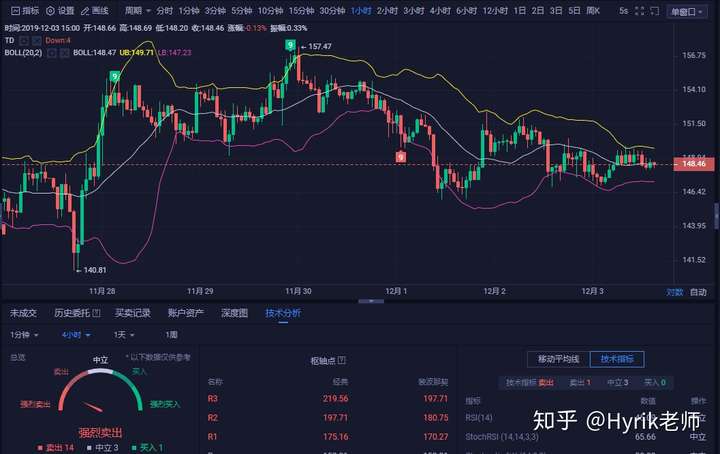720x454 pixels.
Task: Select the active 1小时 timeframe
Action: click(361, 11)
